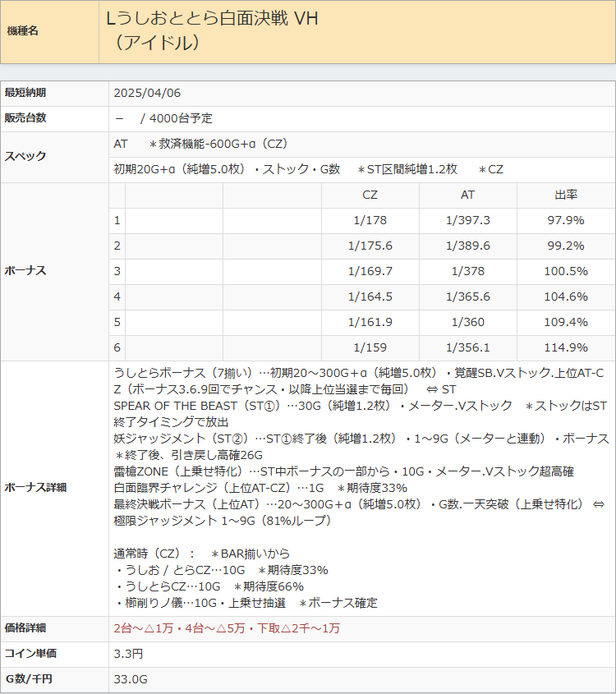The width and height of the screenshot is (616, 694).
Task: Select the 雷槍ZONE（上乗せ特化） line
Action: click(344, 471)
